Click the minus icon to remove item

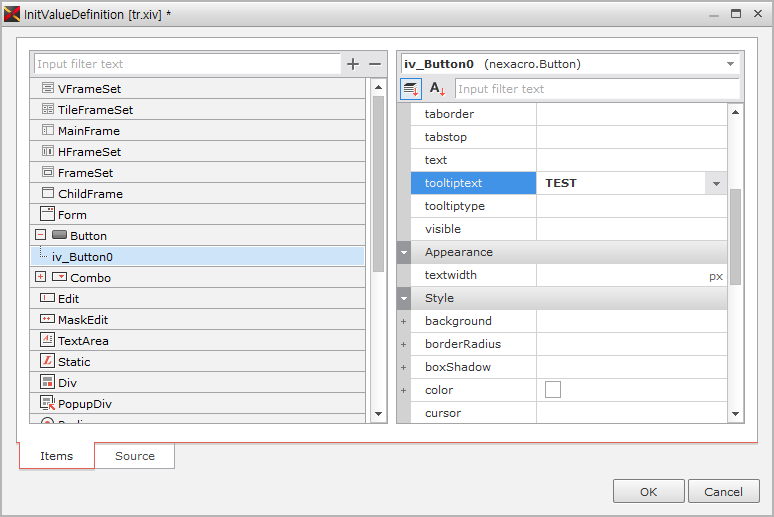pyautogui.click(x=375, y=64)
